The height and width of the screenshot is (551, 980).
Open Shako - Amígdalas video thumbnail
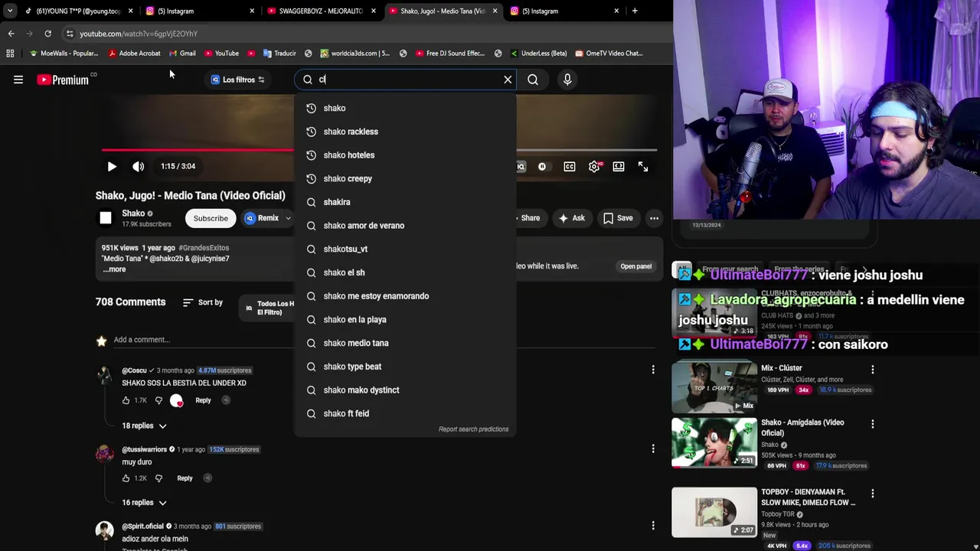coord(714,442)
